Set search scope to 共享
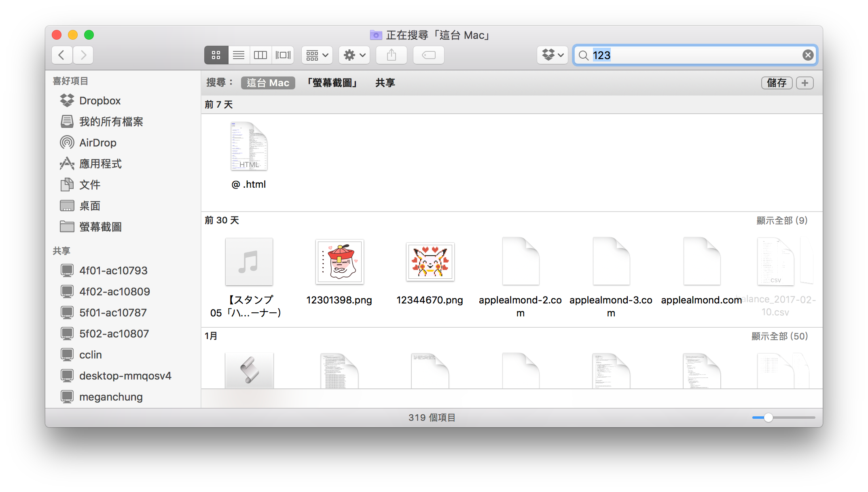 (385, 83)
